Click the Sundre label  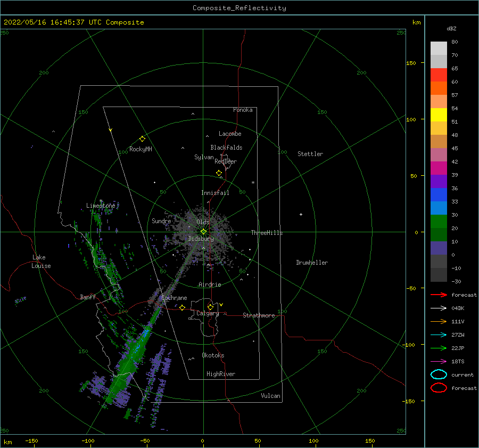pos(161,221)
